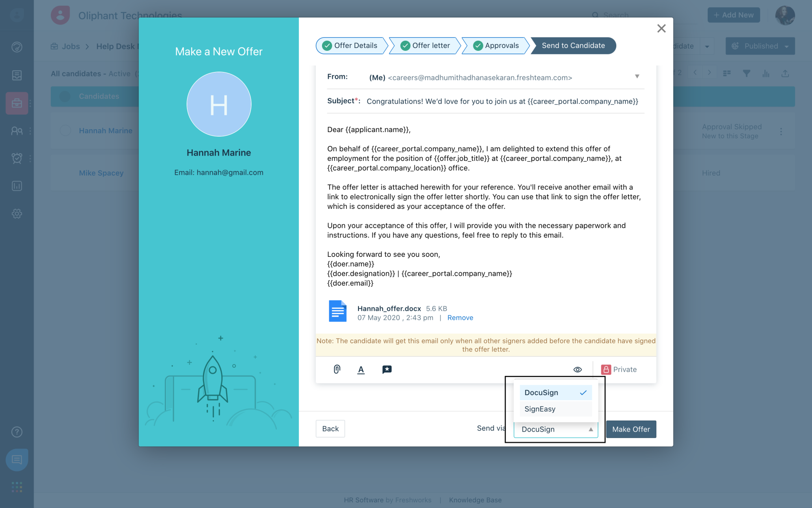Edit the email Subject field
812x508 pixels.
503,101
